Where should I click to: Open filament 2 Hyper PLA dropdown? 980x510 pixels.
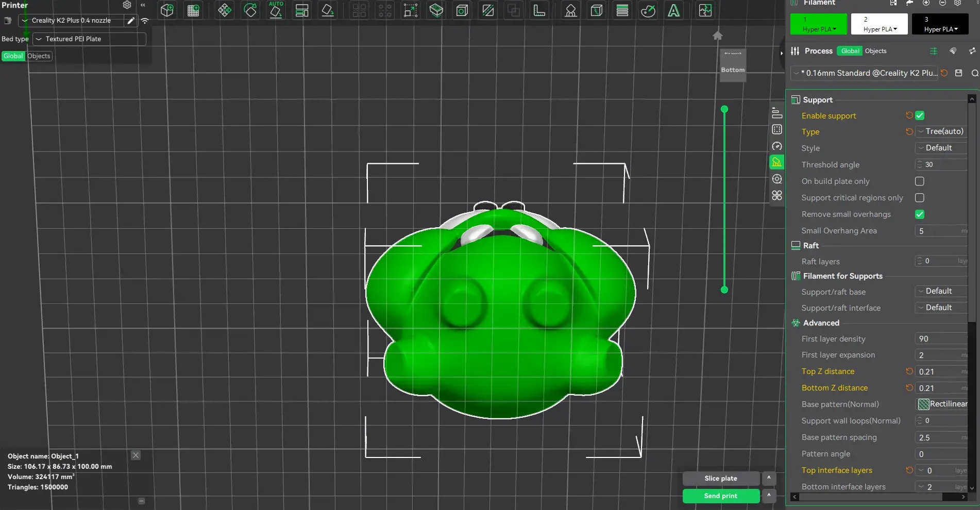(x=880, y=24)
